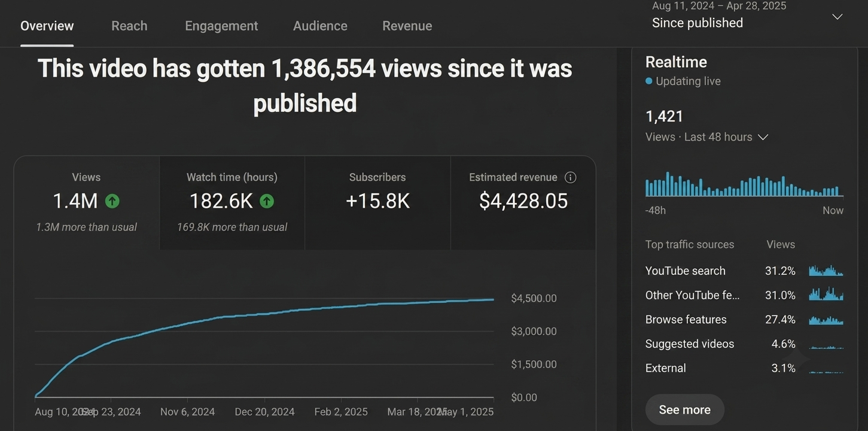Click the Feb 2, 2025 date label

click(341, 412)
